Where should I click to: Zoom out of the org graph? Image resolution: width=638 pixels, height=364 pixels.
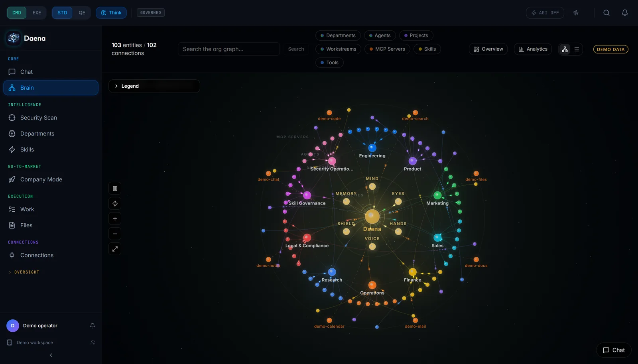pyautogui.click(x=115, y=234)
